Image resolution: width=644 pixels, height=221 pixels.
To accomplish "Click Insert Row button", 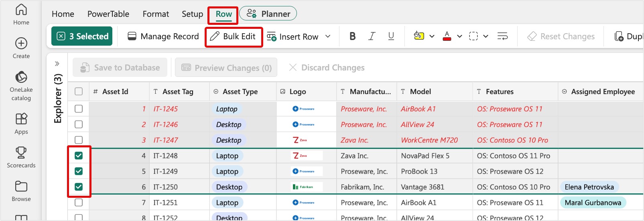I will [x=293, y=36].
